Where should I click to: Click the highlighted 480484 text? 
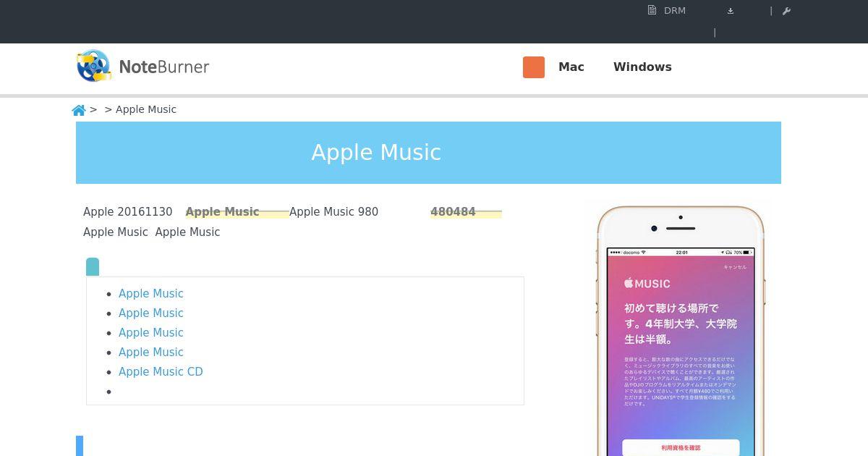[453, 212]
